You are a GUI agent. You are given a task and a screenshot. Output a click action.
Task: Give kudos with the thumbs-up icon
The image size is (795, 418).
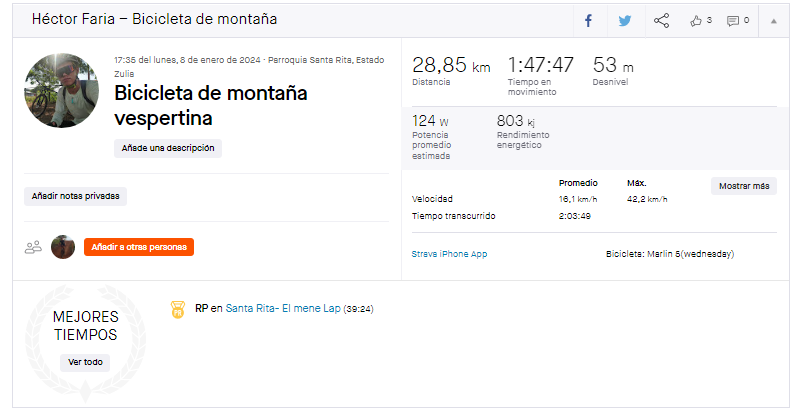click(696, 21)
